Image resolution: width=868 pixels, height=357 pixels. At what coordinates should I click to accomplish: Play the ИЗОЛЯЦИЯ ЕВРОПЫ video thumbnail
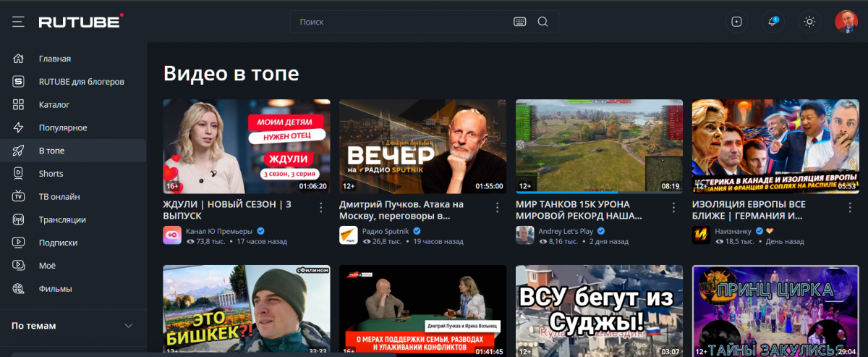tap(775, 146)
